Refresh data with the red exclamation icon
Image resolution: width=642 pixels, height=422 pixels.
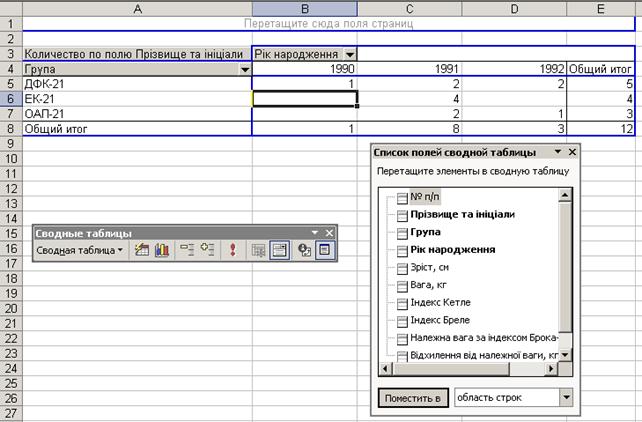(x=233, y=250)
